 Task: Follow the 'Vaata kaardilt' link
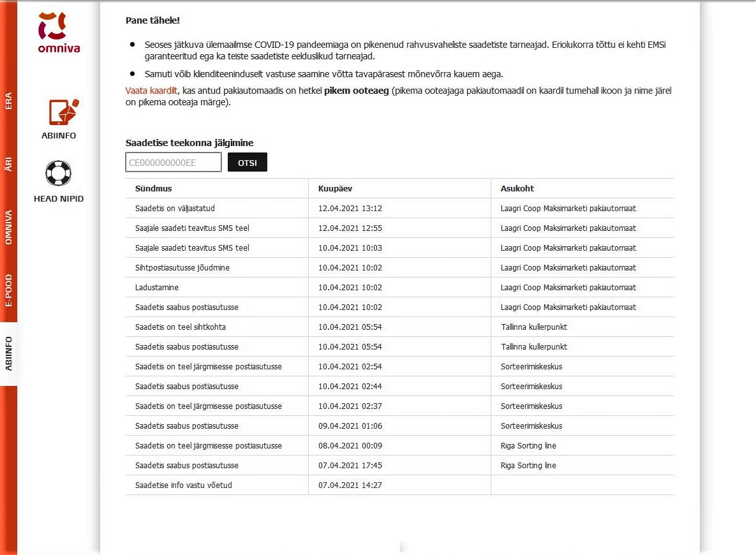(x=152, y=91)
